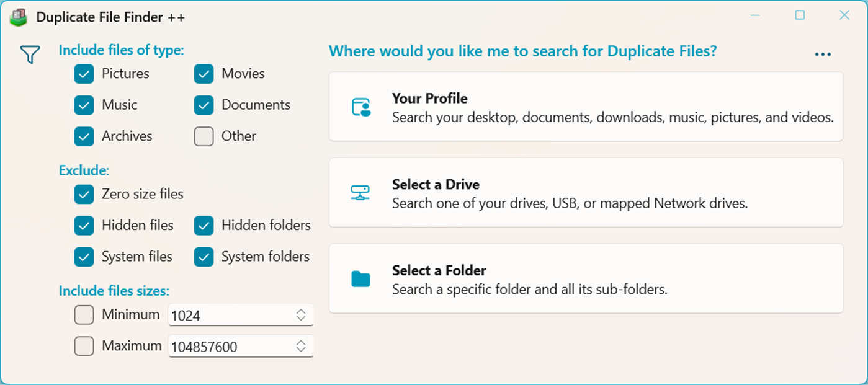Choose Select a Drive to search
Viewport: 868px width, 385px height.
pyautogui.click(x=586, y=192)
